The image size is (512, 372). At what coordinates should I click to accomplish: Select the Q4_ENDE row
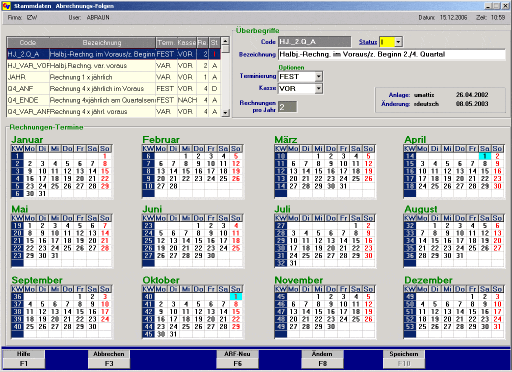click(x=113, y=100)
